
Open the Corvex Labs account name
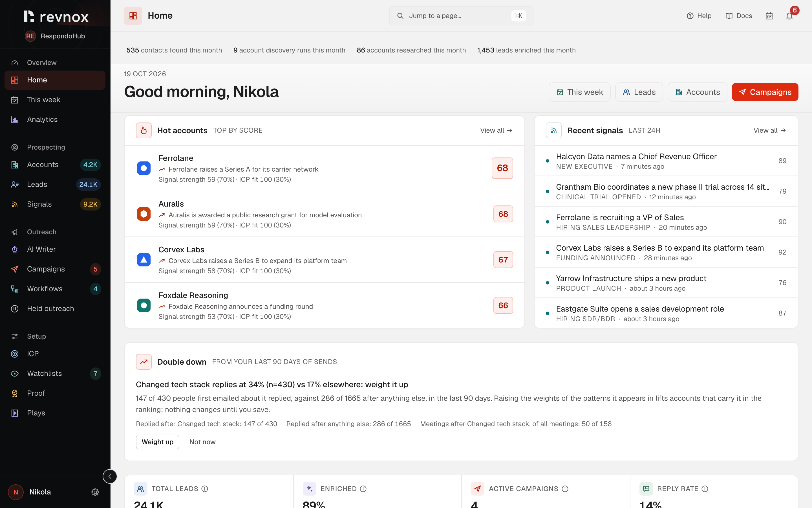pyautogui.click(x=181, y=250)
